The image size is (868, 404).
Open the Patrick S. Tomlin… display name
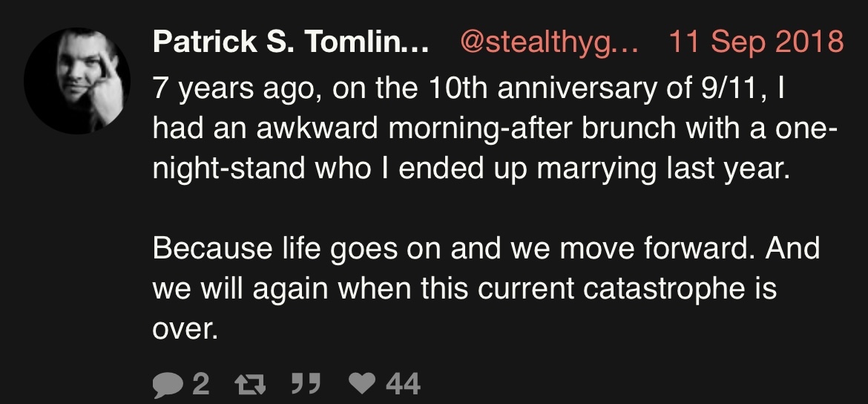pos(291,42)
